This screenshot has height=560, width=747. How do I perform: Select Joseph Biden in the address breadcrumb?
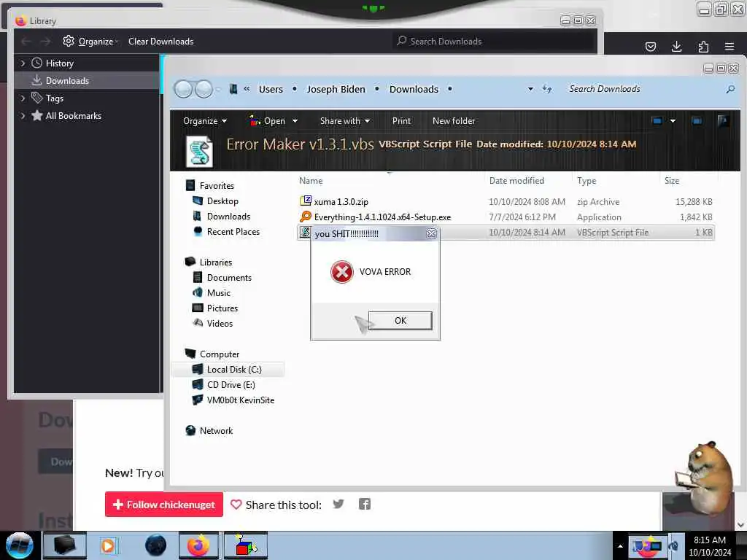336,89
